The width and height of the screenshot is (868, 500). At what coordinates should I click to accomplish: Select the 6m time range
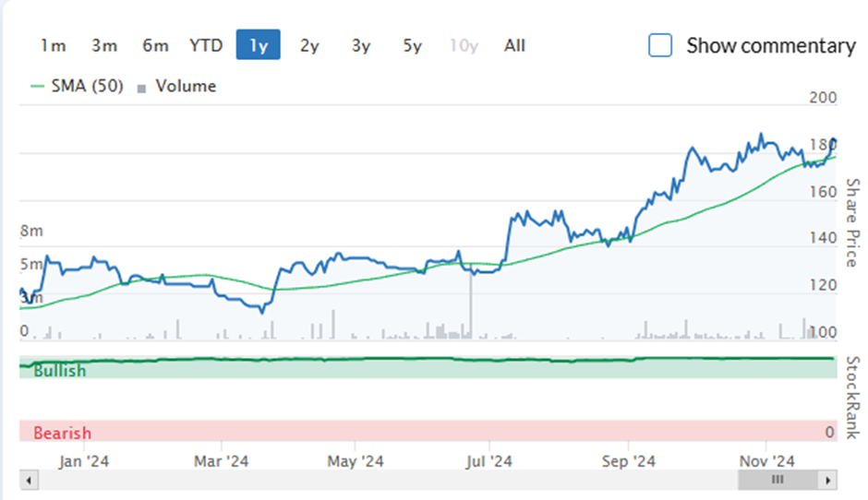155,45
